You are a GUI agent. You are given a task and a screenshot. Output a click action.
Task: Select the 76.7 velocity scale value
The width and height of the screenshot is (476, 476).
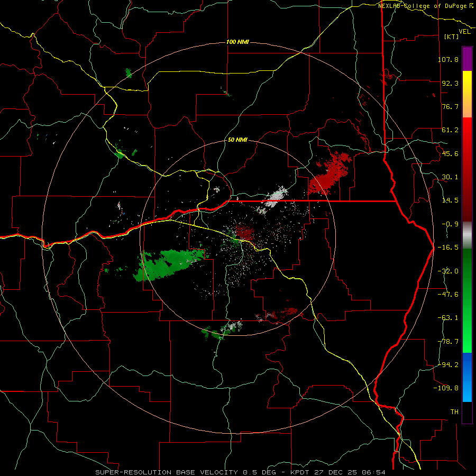tap(450, 106)
